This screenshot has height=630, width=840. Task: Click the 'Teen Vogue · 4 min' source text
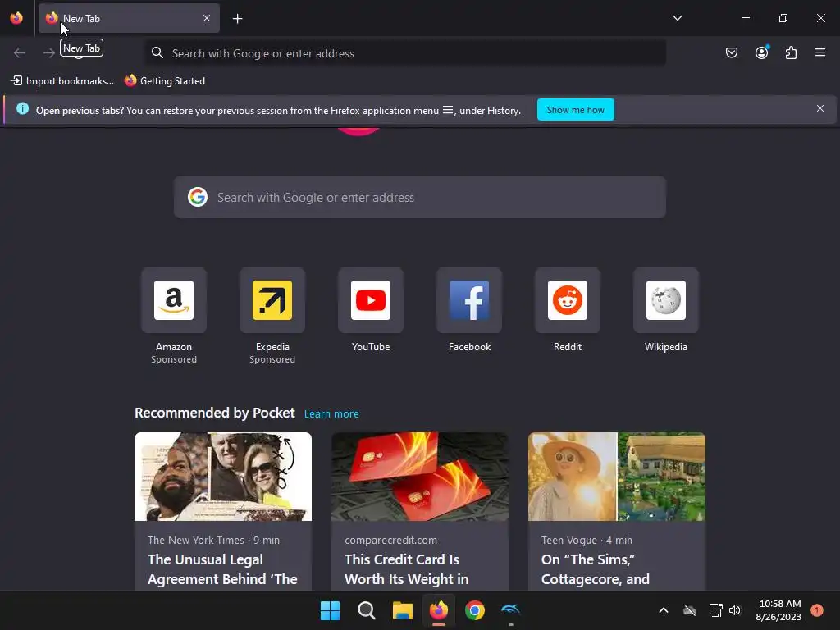pyautogui.click(x=587, y=540)
